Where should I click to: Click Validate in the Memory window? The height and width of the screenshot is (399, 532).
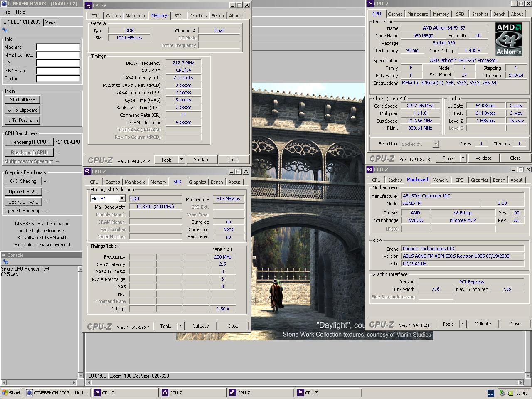click(x=202, y=160)
